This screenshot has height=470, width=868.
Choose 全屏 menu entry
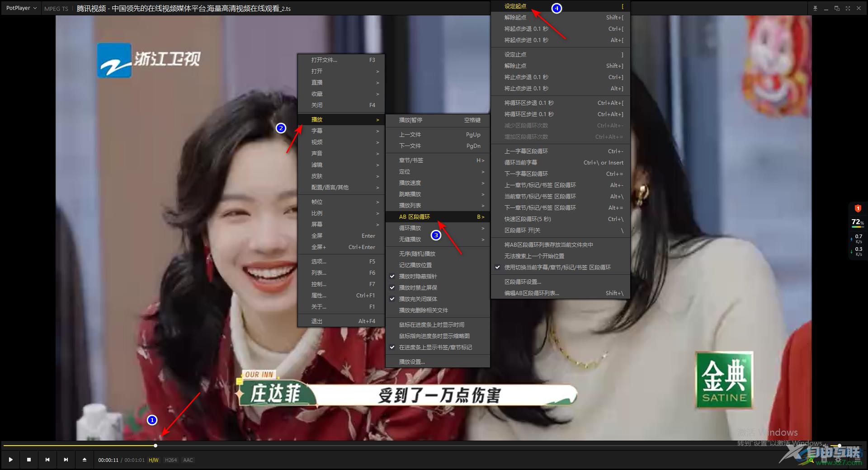point(341,235)
